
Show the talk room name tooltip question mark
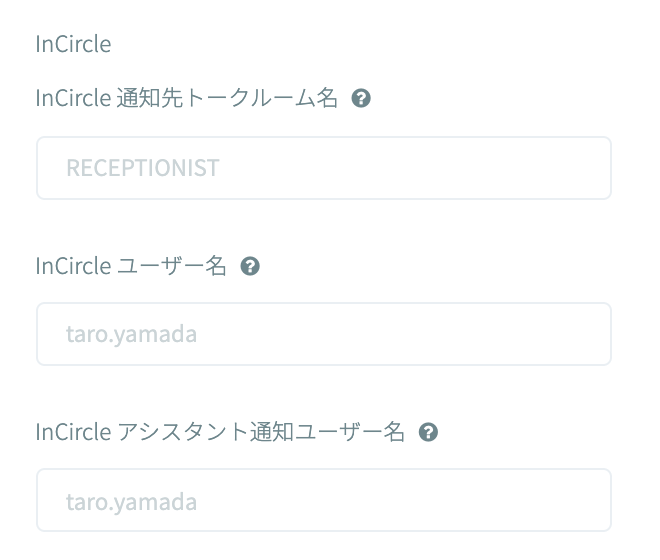pyautogui.click(x=363, y=99)
